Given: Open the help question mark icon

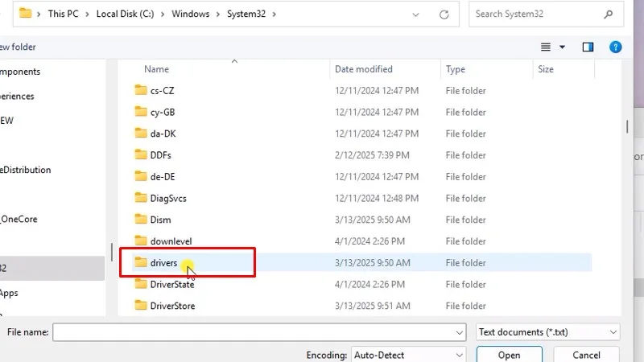Looking at the screenshot, I should (x=615, y=47).
